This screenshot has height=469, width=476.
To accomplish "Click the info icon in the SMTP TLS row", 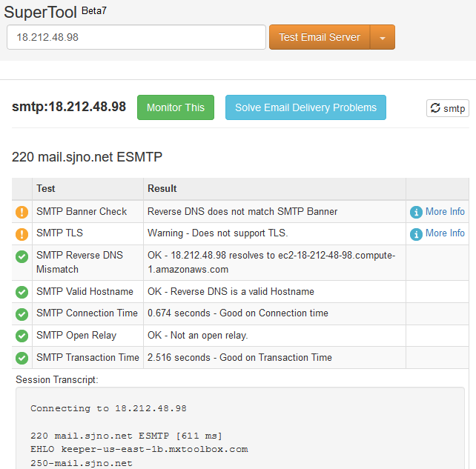I will (x=416, y=233).
